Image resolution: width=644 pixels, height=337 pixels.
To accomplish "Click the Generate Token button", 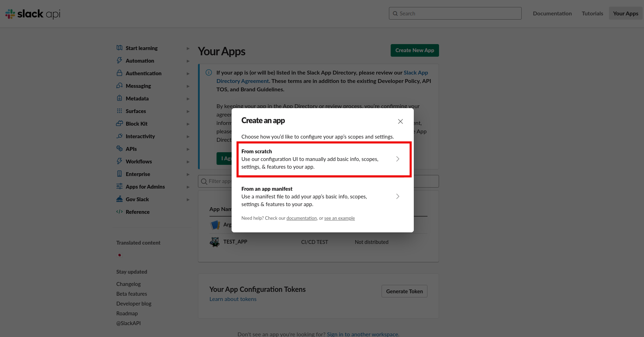I will 404,291.
